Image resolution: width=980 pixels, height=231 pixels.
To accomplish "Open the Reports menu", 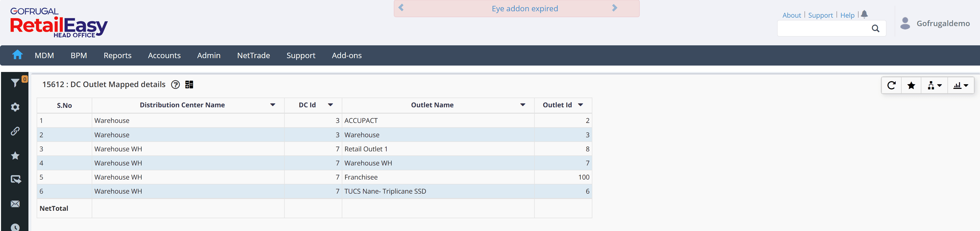I will click(117, 56).
